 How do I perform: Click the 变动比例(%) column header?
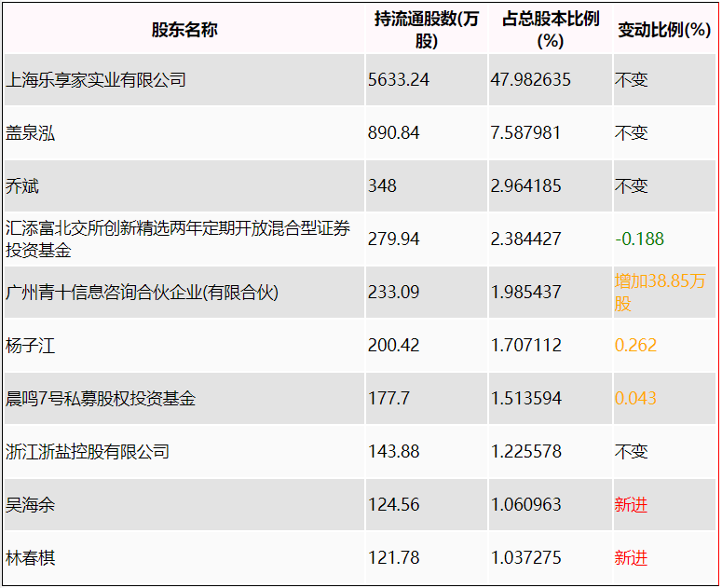coord(664,30)
